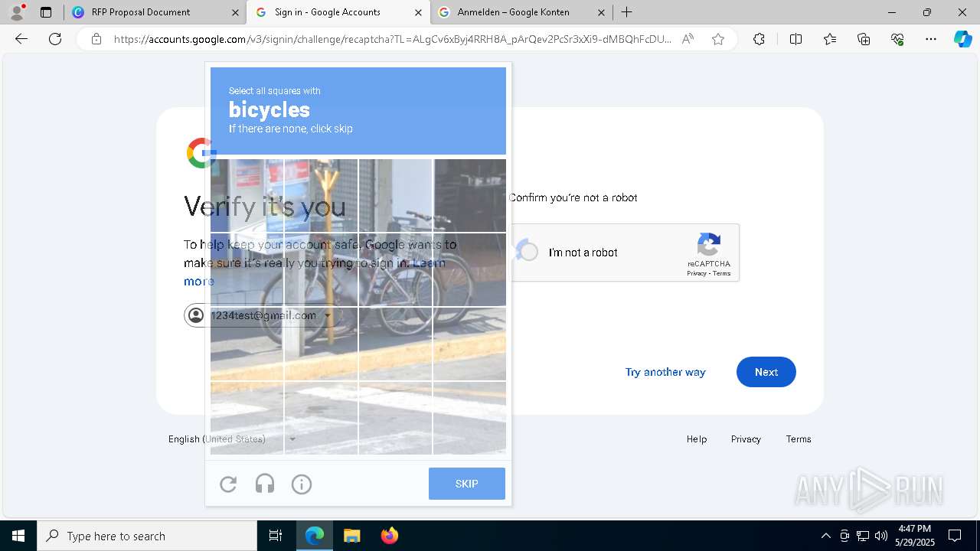The height and width of the screenshot is (551, 980).
Task: Open the network status tray icon
Action: click(863, 536)
